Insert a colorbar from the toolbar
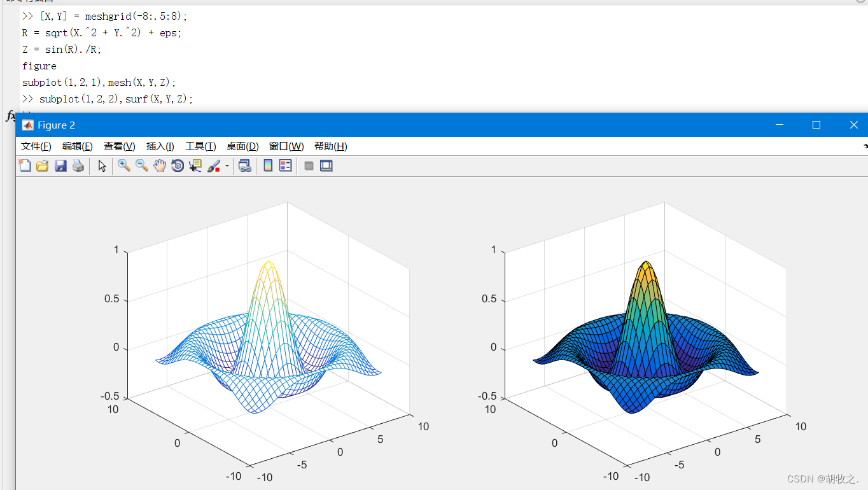Viewport: 868px width, 490px height. 268,166
